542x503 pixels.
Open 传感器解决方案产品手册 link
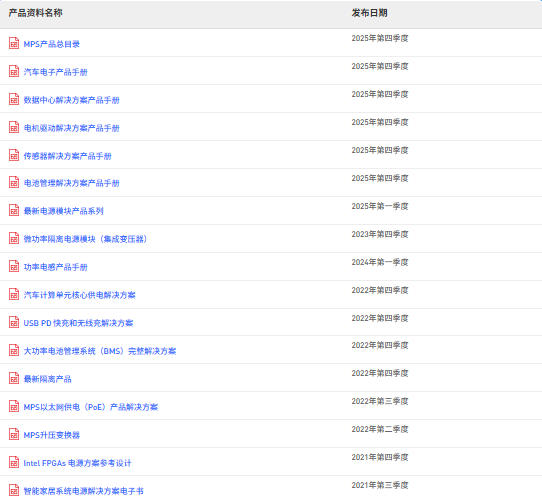(x=67, y=156)
